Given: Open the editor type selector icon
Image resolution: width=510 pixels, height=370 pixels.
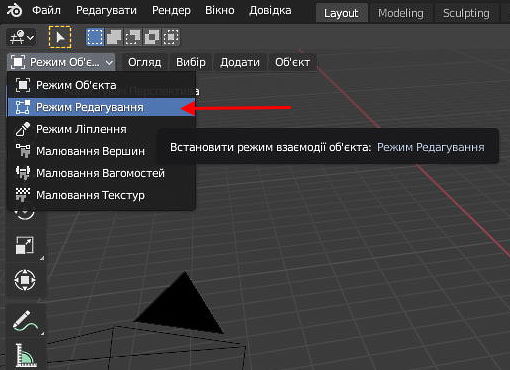Looking at the screenshot, I should 21,37.
